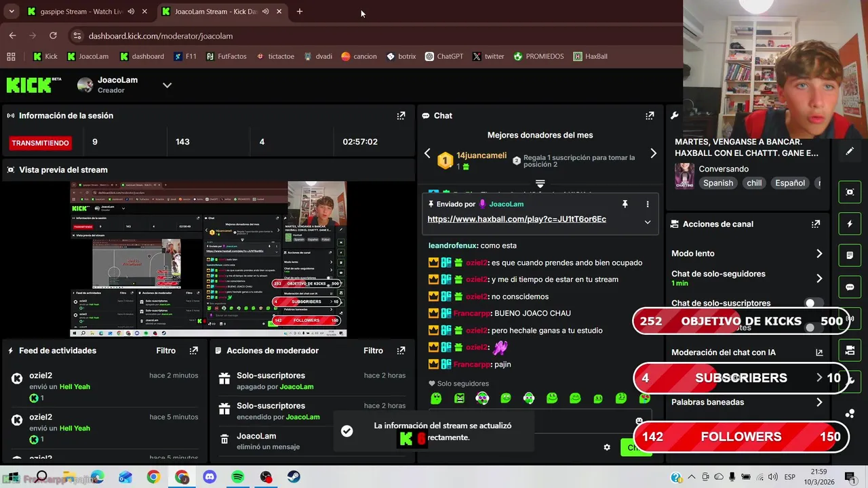Viewport: 868px width, 488px height.
Task: Open chat settings with the gear icon
Action: (x=607, y=447)
